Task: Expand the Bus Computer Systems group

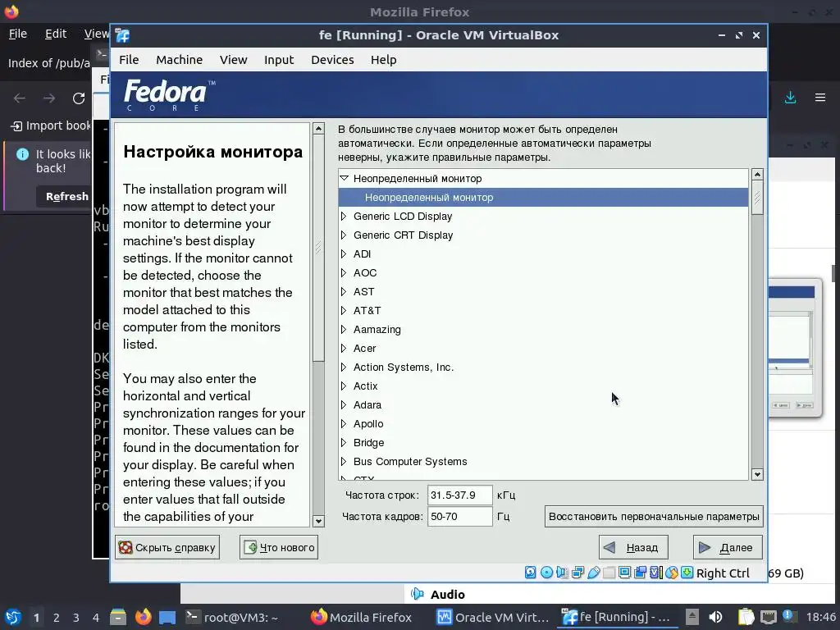Action: 344,462
